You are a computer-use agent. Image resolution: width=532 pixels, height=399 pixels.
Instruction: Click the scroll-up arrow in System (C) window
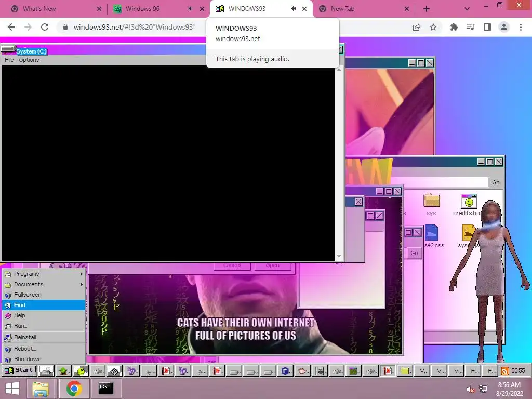point(339,69)
